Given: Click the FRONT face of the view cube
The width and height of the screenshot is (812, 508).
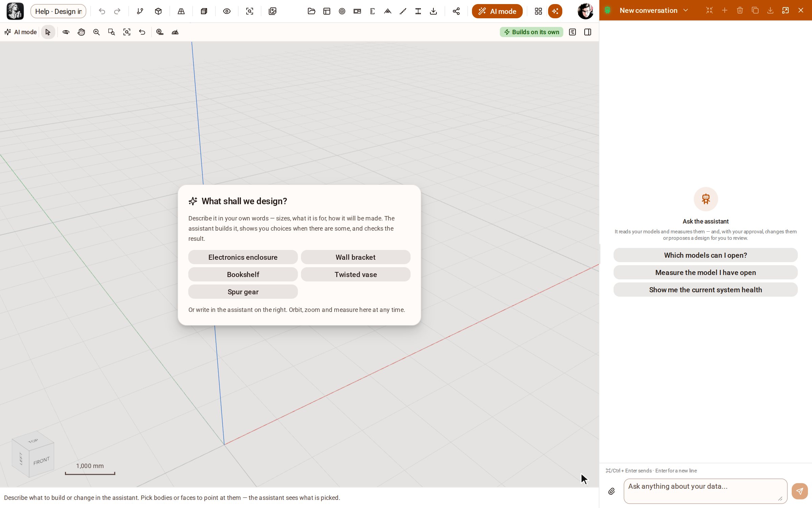Looking at the screenshot, I should (x=42, y=461).
